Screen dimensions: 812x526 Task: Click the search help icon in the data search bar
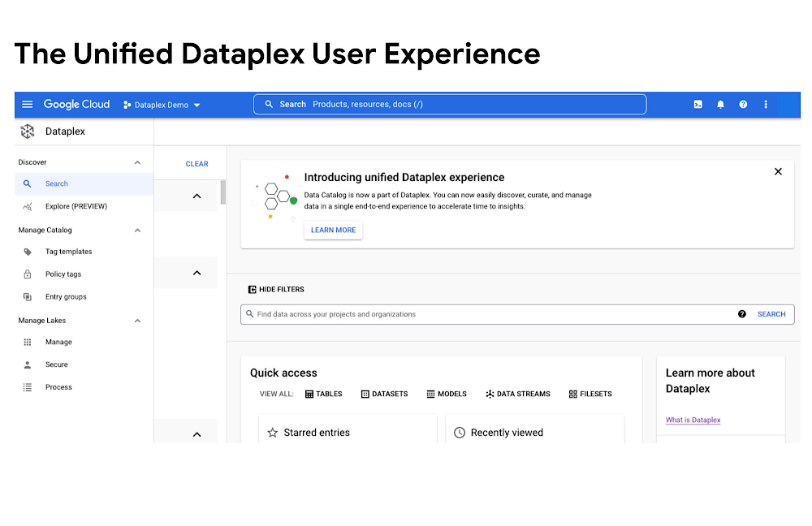point(742,314)
